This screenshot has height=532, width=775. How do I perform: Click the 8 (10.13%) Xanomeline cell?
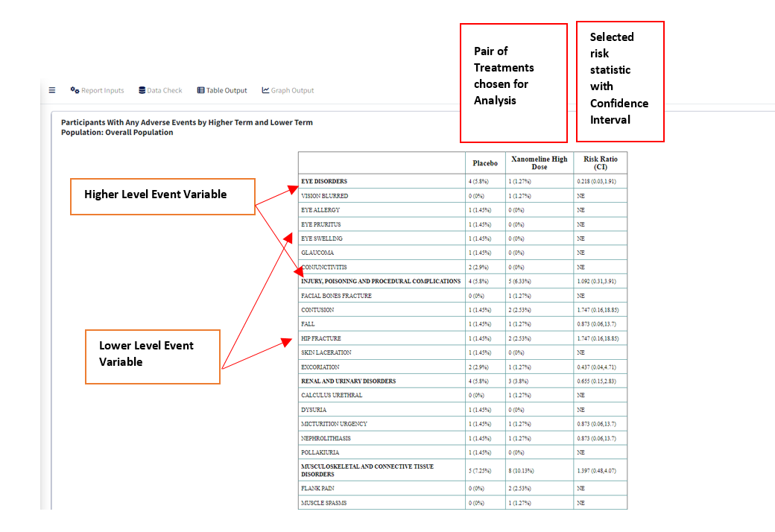(521, 471)
